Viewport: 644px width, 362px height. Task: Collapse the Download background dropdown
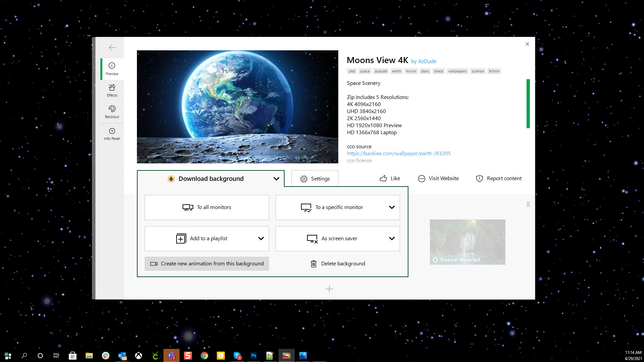(276, 178)
